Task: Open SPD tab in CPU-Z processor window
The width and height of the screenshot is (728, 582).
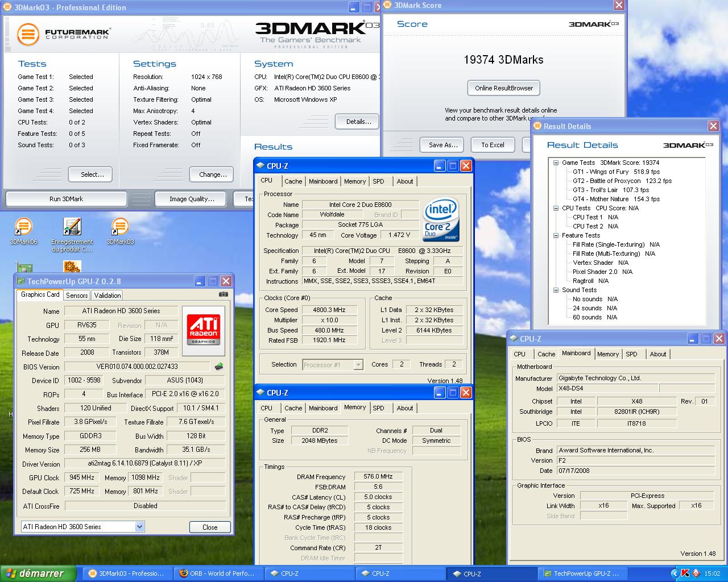Action: point(379,181)
